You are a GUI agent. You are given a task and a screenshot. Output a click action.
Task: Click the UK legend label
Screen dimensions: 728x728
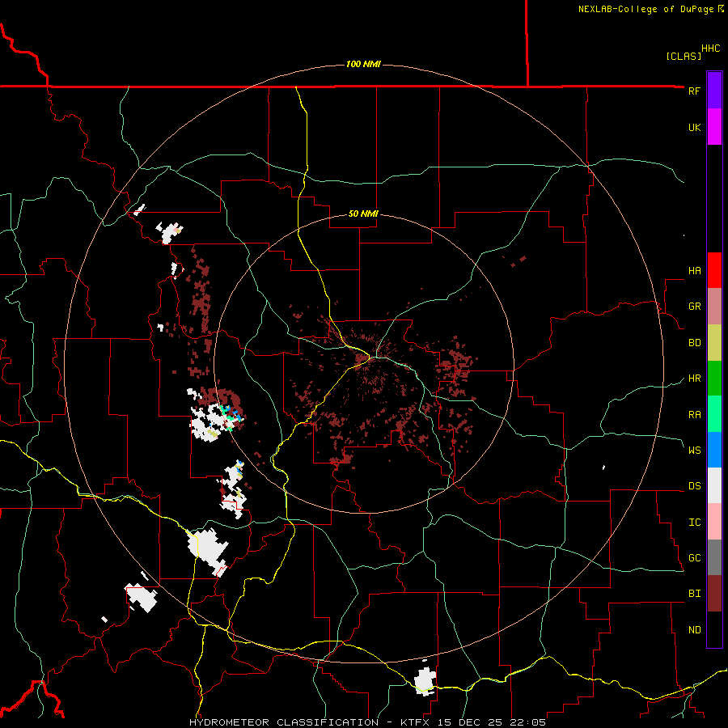(694, 127)
